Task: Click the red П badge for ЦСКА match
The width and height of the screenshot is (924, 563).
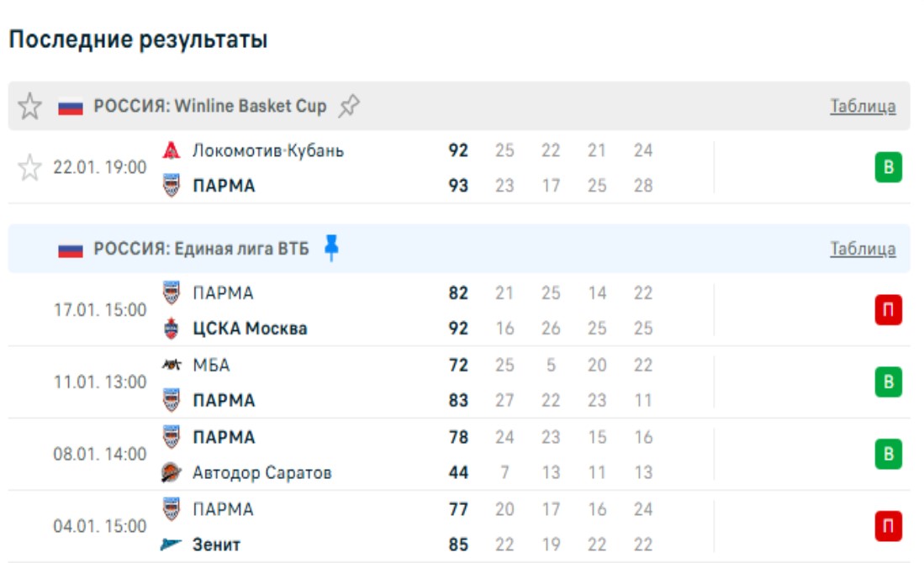Action: [888, 311]
